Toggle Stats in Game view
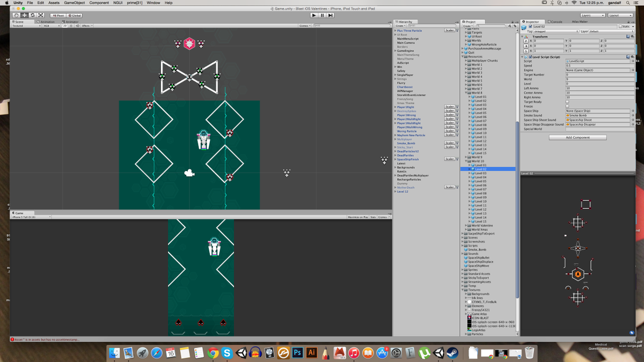Screen dimensions: 644x362 (373, 217)
